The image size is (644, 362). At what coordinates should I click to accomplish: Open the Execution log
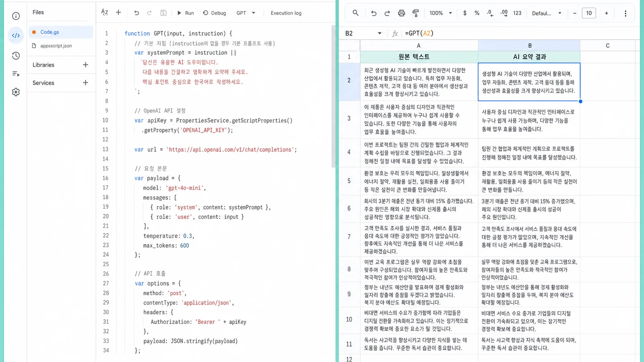(286, 13)
